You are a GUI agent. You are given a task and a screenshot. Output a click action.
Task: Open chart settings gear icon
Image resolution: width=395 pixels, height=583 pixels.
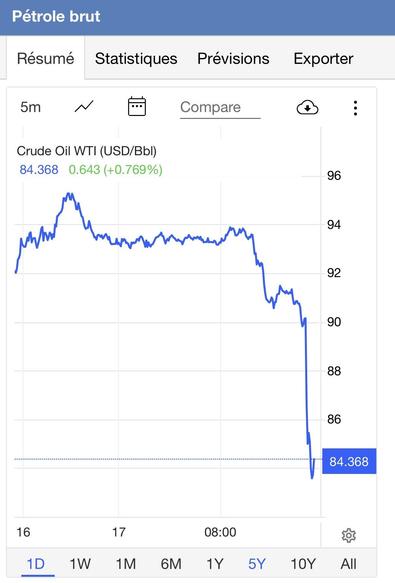(349, 535)
